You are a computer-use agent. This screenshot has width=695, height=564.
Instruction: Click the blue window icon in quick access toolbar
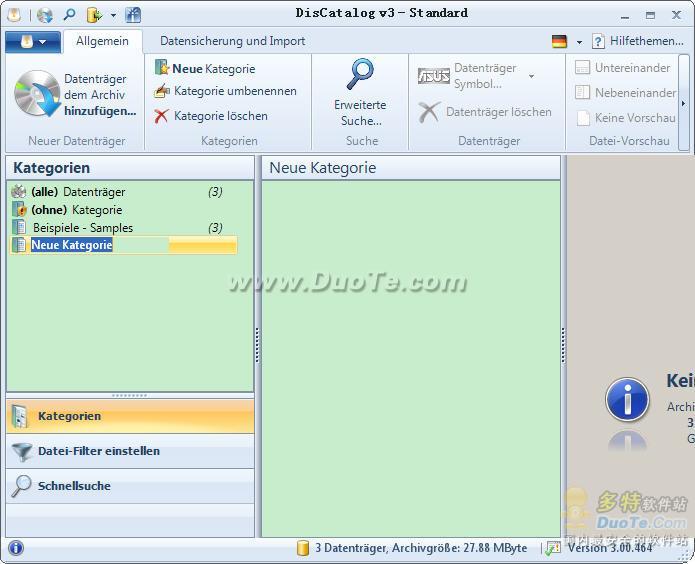(x=133, y=16)
